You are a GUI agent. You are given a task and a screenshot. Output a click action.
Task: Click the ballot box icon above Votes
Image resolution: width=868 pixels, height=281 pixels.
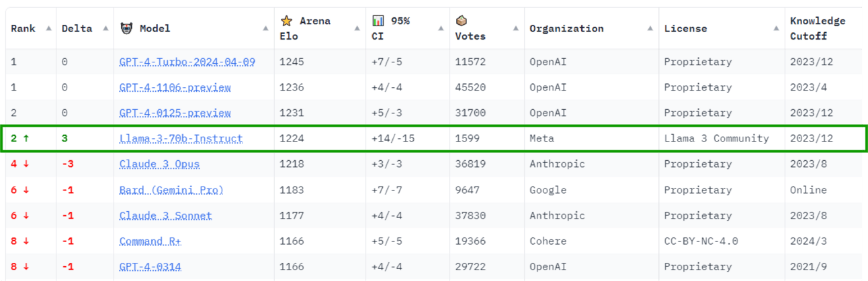pyautogui.click(x=461, y=21)
